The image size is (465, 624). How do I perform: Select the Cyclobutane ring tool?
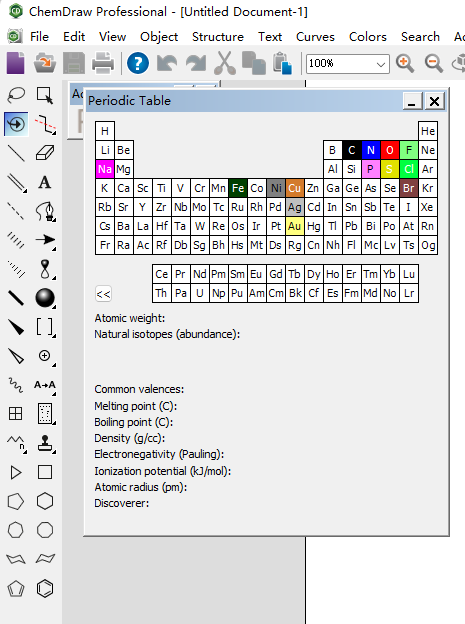45,472
